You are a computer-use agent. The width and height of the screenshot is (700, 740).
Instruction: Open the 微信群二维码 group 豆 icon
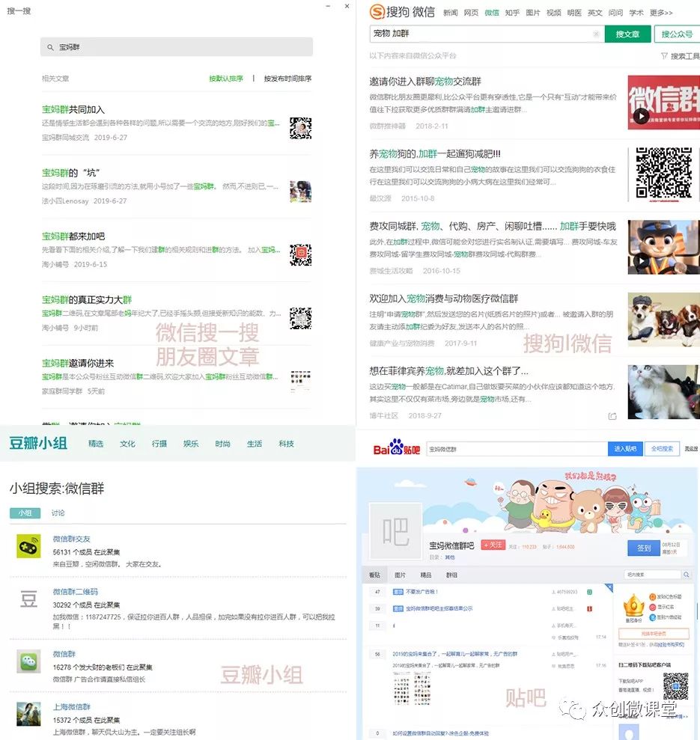(28, 599)
